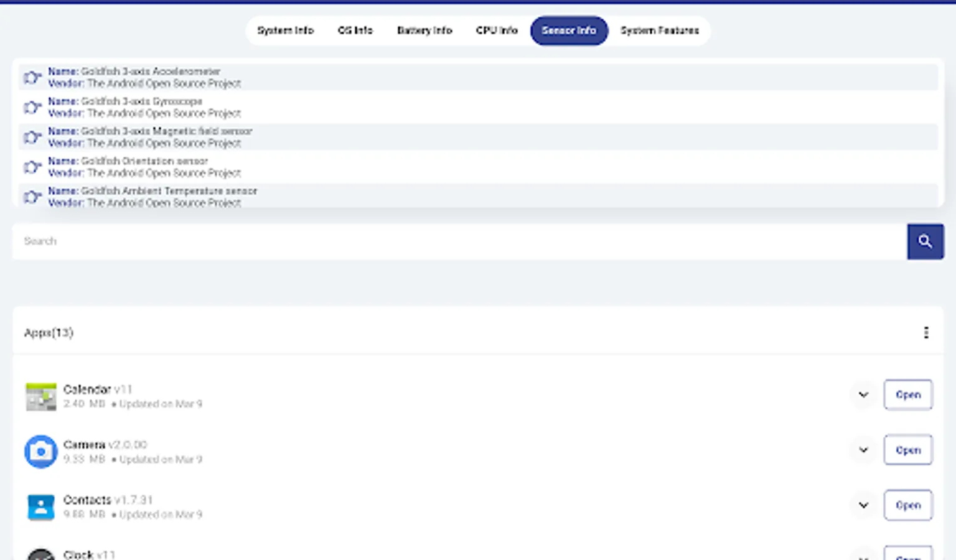Screen dimensions: 956x560
Task: Switch to the System Info tab
Action: pos(286,30)
